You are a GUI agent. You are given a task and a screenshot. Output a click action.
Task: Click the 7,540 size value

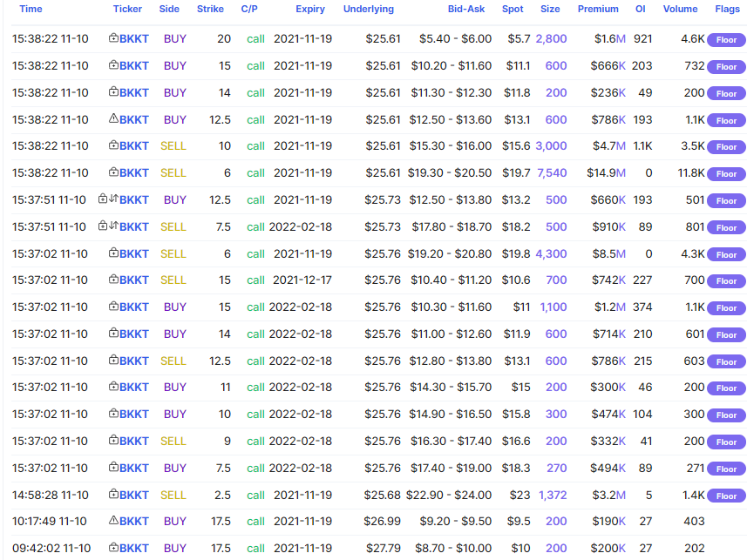(552, 172)
